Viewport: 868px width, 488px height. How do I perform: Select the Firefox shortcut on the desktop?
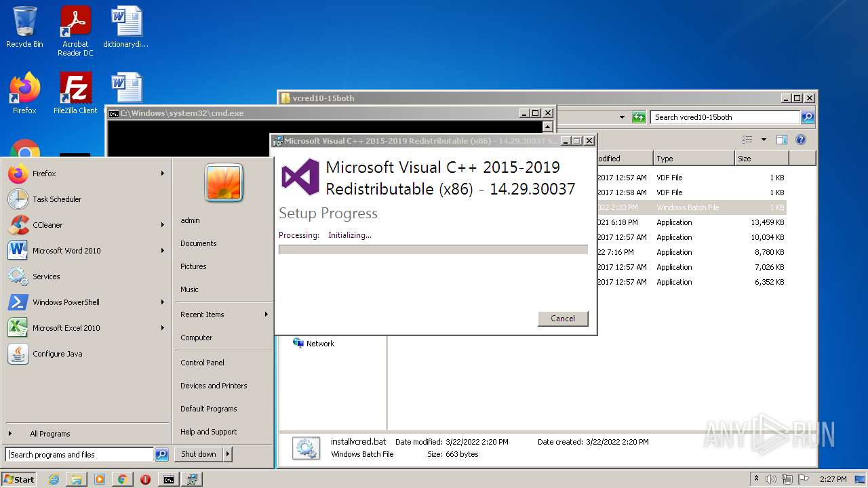24,94
